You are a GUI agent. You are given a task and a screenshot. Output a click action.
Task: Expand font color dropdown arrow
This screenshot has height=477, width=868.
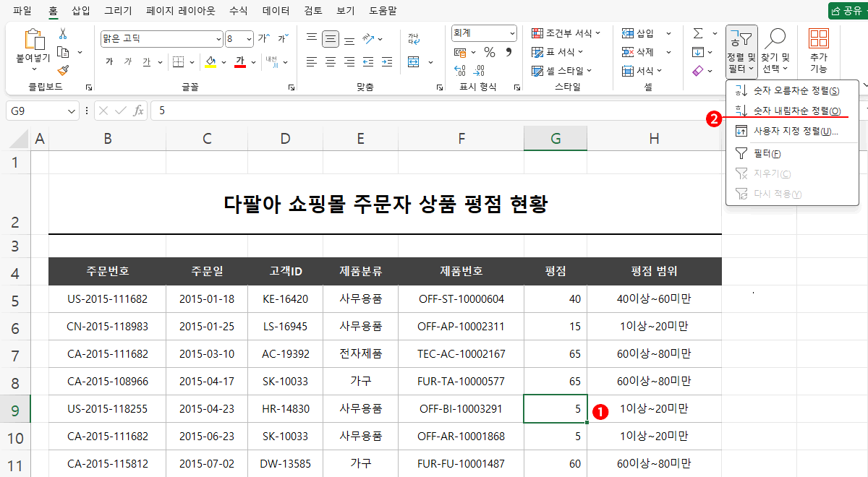pos(253,62)
